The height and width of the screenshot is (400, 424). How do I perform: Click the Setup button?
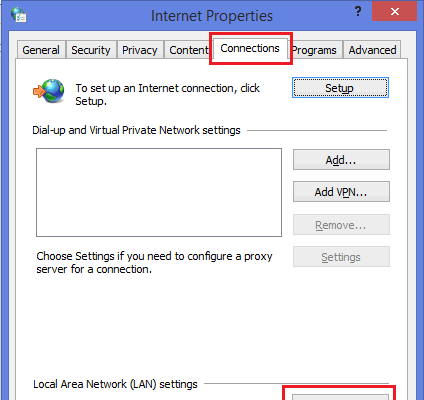point(340,88)
